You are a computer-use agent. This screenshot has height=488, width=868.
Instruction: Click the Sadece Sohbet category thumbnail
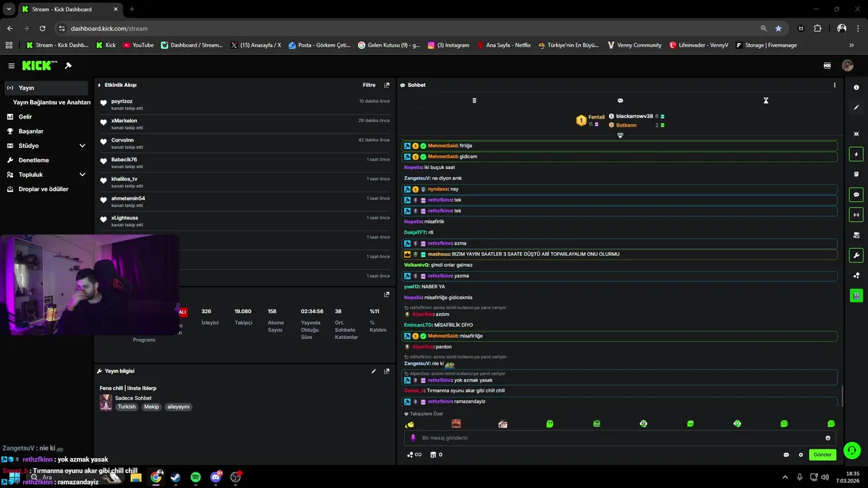click(106, 403)
